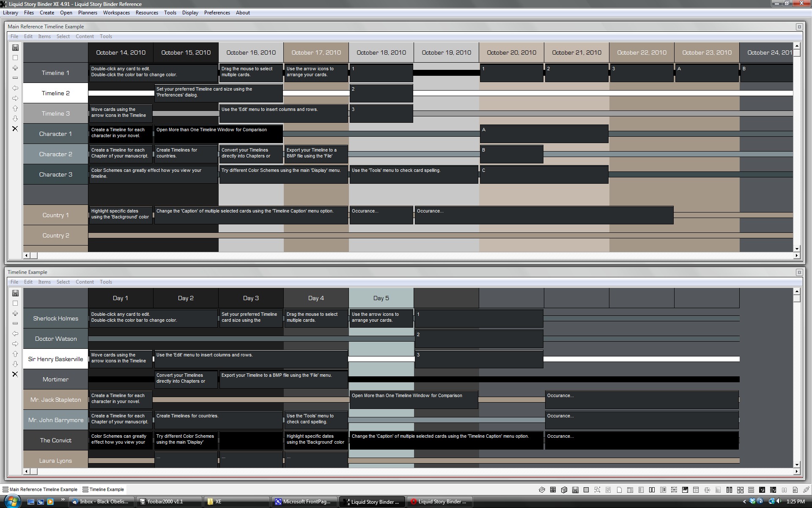812x508 pixels.
Task: Open the Workspaces menu
Action: [116, 13]
